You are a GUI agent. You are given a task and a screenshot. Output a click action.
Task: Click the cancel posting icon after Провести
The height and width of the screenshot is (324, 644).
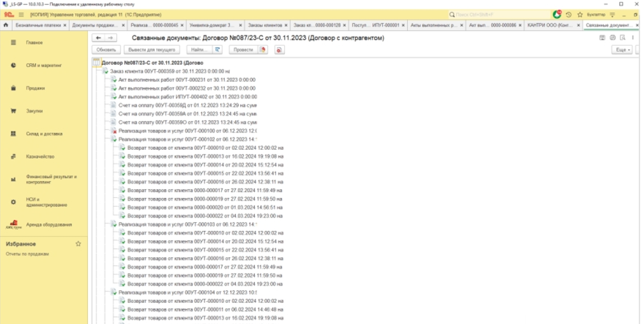point(279,50)
